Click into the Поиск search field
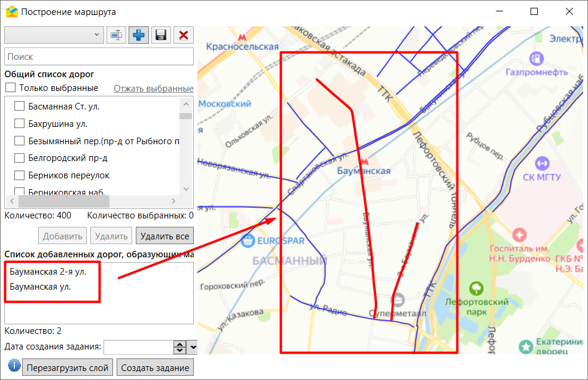The image size is (588, 380). [x=99, y=57]
